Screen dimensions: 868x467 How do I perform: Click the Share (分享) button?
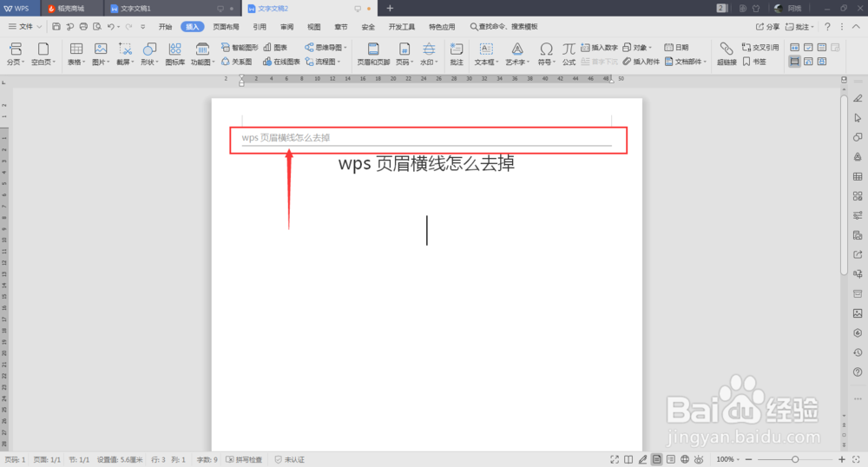(x=768, y=27)
